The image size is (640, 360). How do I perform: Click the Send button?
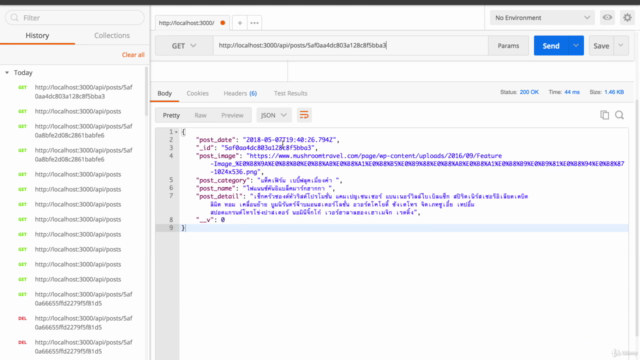coord(551,46)
